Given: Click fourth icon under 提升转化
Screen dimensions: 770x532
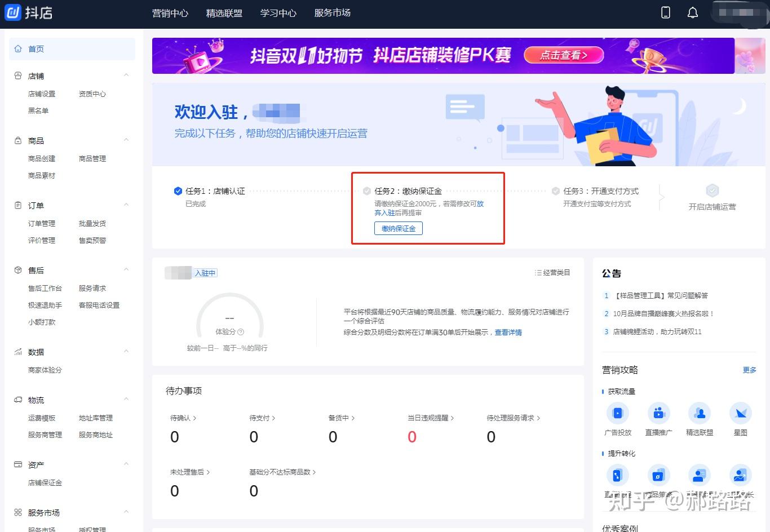Looking at the screenshot, I should pyautogui.click(x=741, y=475).
